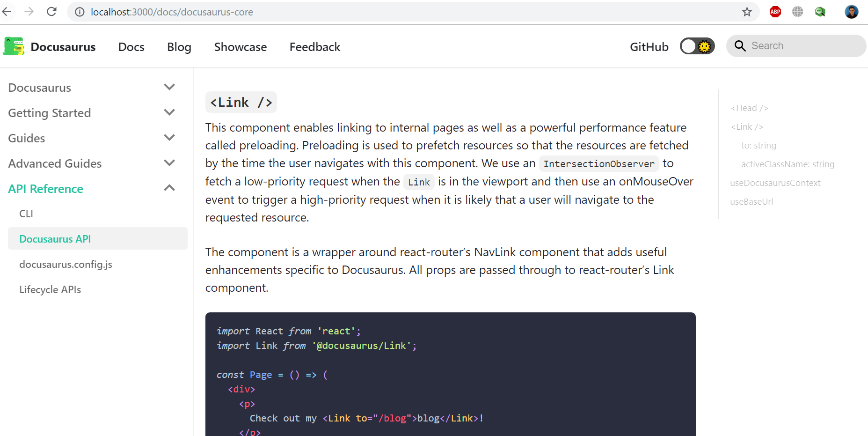Open the Showcase navbar item
The image size is (868, 436).
pos(241,47)
